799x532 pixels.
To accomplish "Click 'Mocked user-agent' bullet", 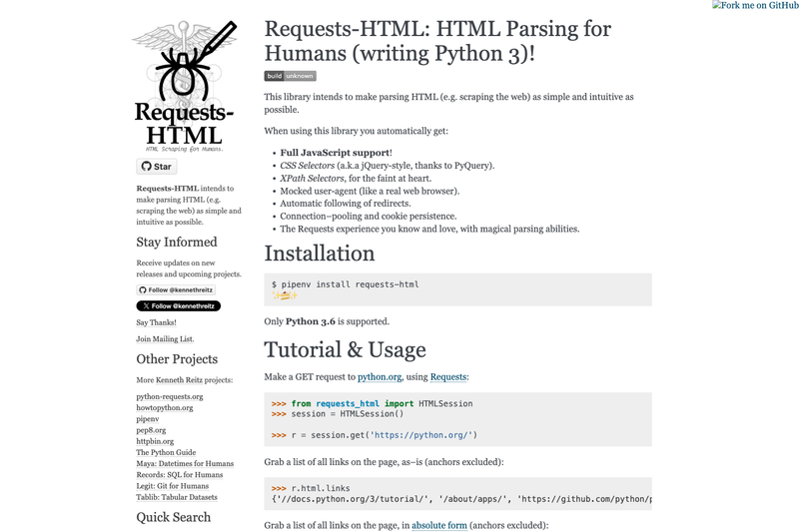I will (370, 191).
